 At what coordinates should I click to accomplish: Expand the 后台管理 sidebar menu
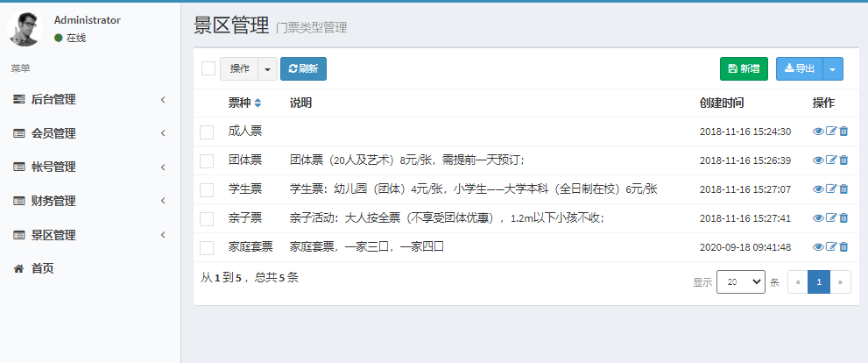point(89,100)
